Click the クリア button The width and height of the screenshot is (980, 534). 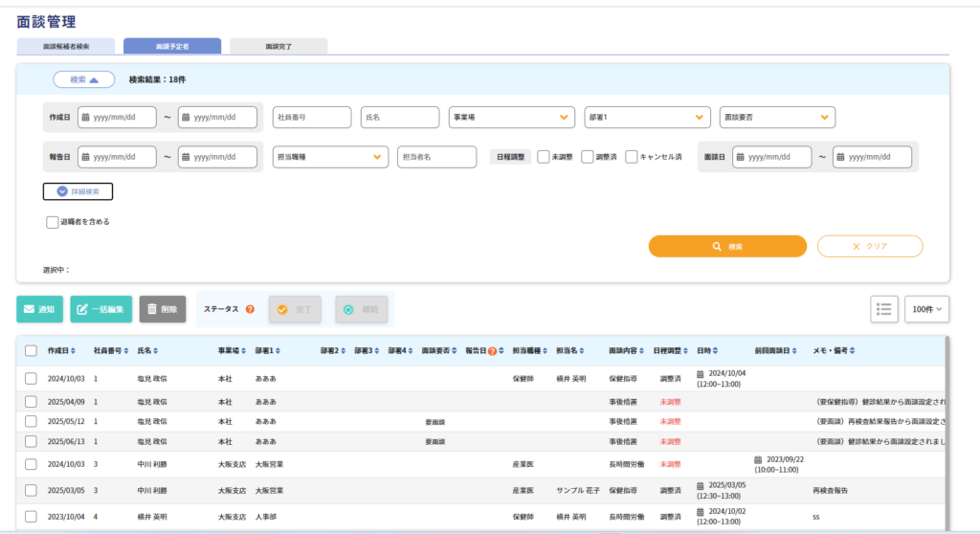coord(869,246)
